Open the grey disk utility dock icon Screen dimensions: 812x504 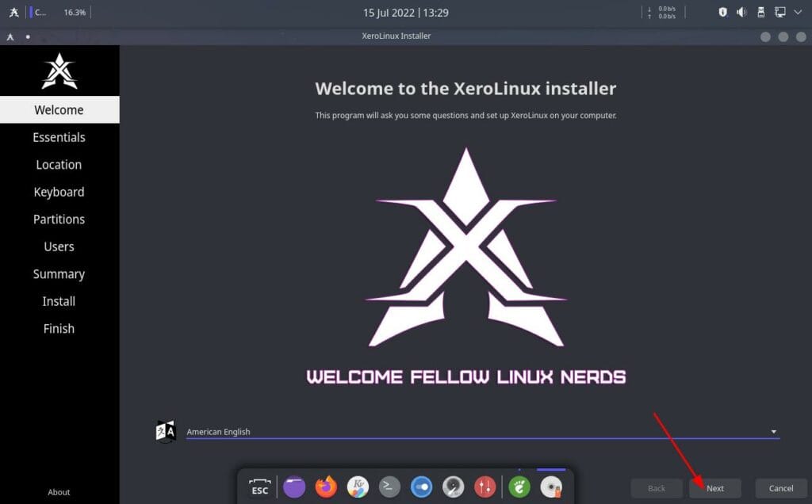(x=453, y=487)
